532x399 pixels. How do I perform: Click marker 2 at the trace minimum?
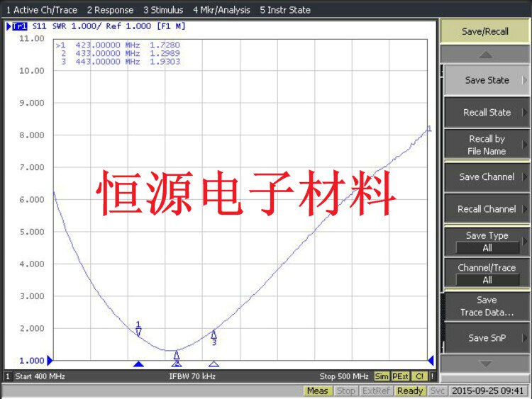point(177,355)
